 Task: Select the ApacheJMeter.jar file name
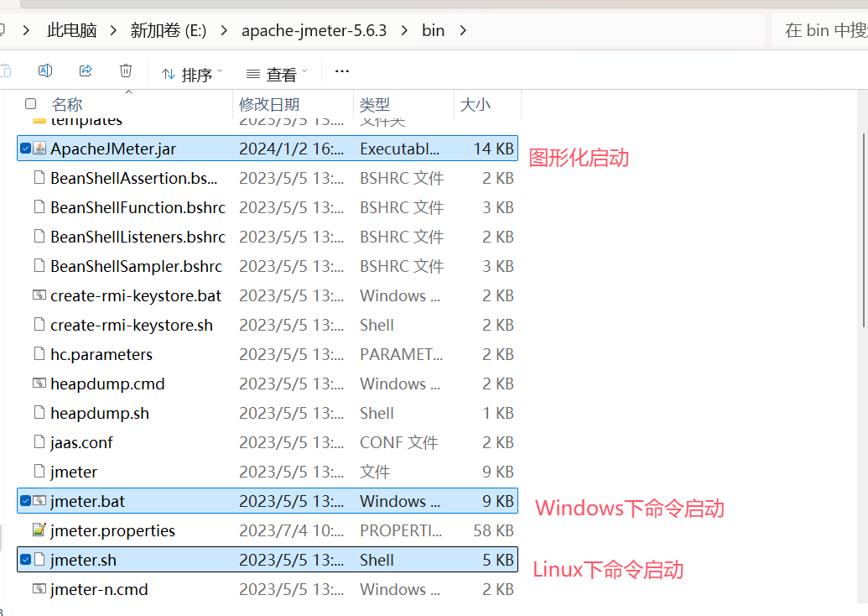pyautogui.click(x=113, y=149)
